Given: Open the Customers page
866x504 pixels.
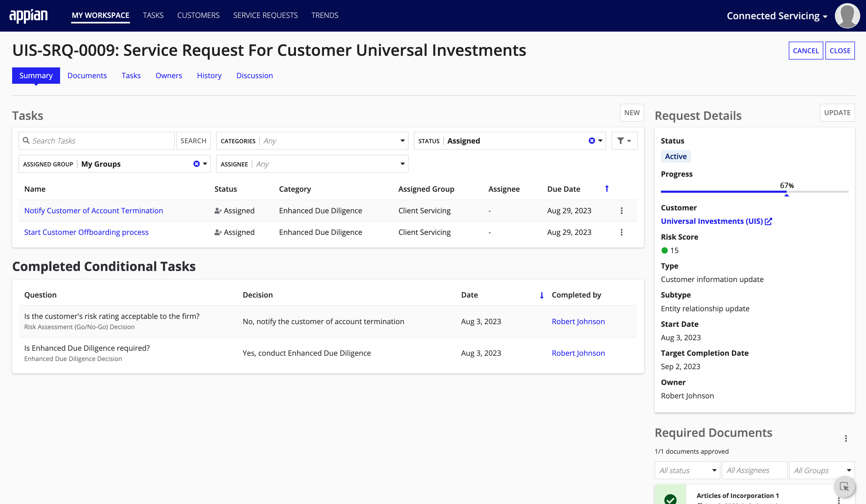Looking at the screenshot, I should 198,16.
